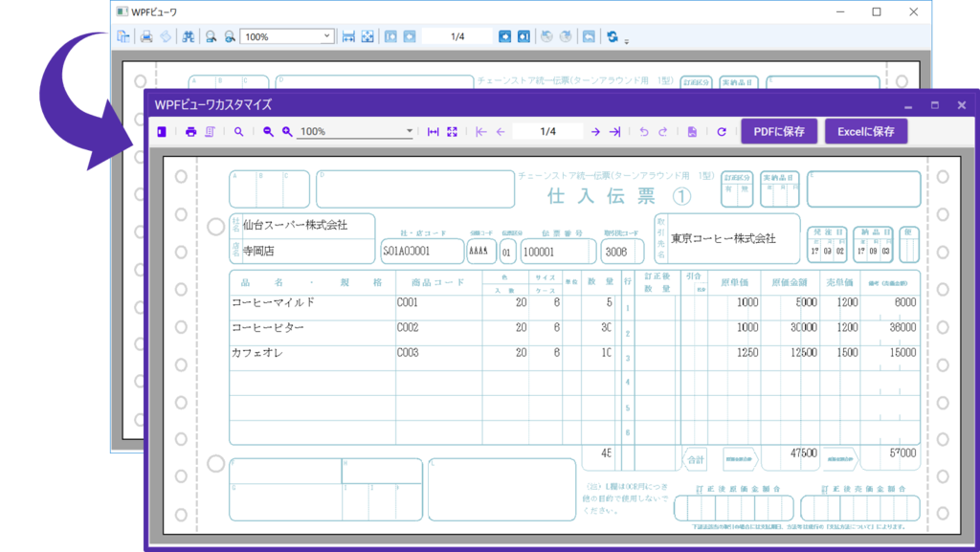Click zoom out icon in back WPFビューワ window
The width and height of the screenshot is (980, 552).
(212, 37)
